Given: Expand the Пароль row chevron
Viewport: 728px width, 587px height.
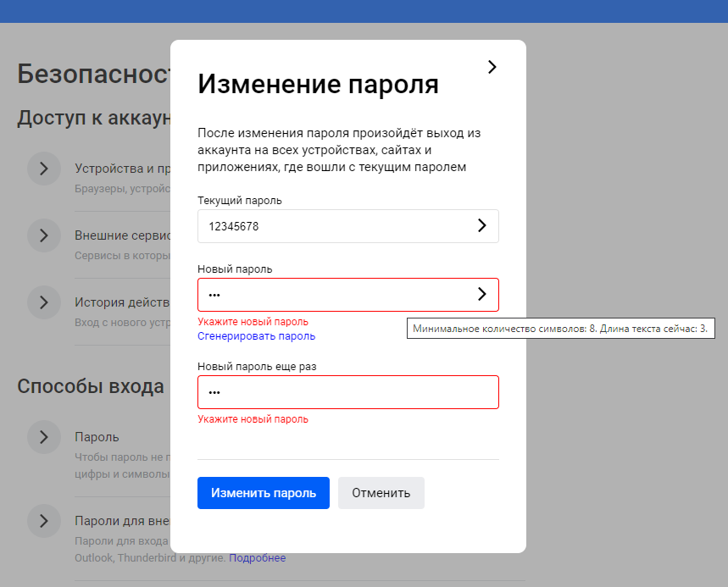Looking at the screenshot, I should [x=44, y=437].
